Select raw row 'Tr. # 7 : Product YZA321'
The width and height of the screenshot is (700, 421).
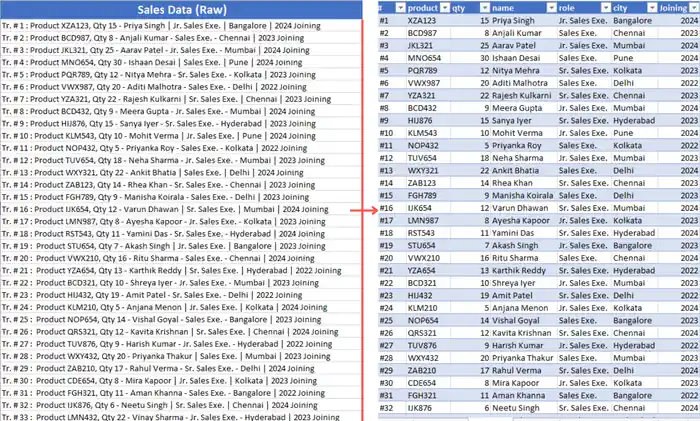click(181, 99)
